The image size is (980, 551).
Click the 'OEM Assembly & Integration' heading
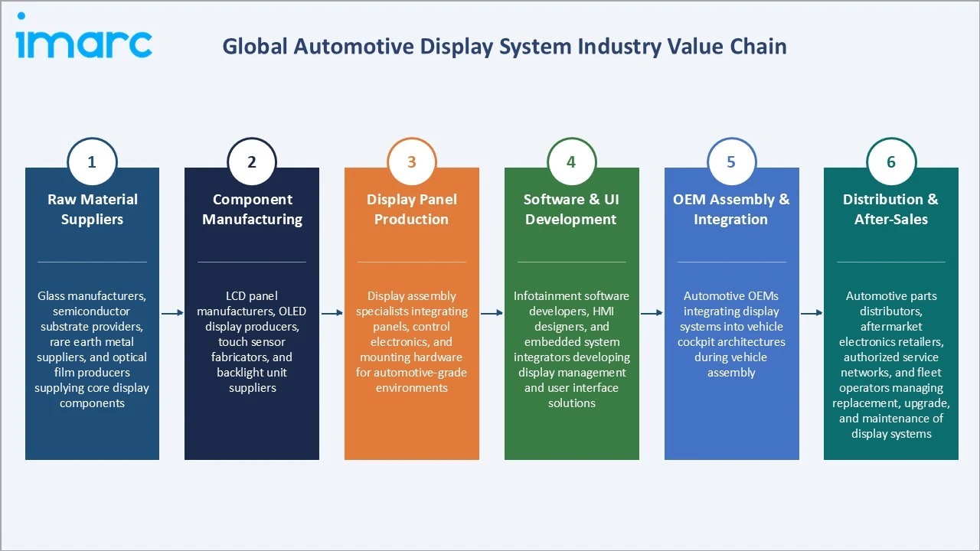(731, 210)
